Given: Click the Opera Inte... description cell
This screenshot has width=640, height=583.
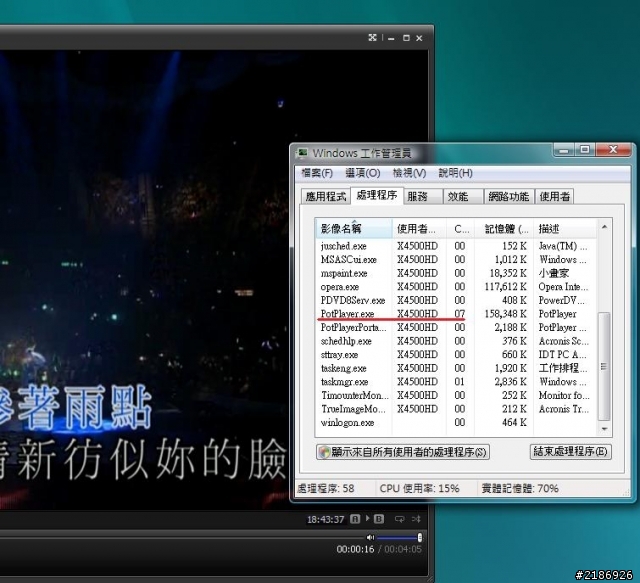Looking at the screenshot, I should coord(563,287).
